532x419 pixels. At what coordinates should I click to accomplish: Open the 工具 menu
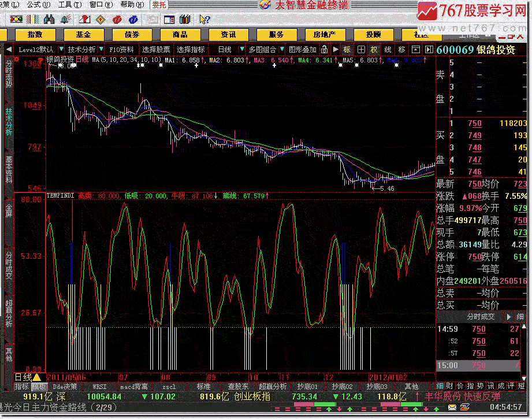[x=70, y=5]
